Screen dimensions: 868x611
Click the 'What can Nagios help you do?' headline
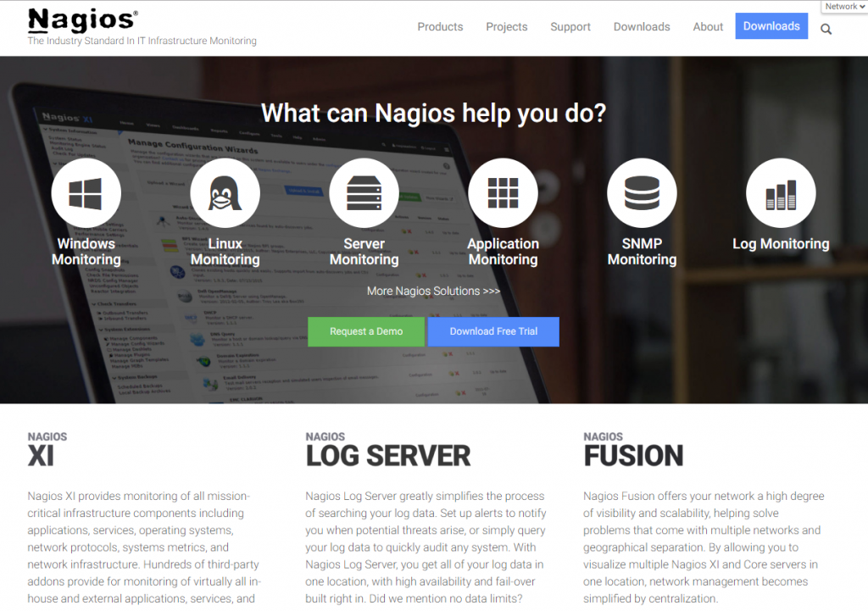pos(433,113)
